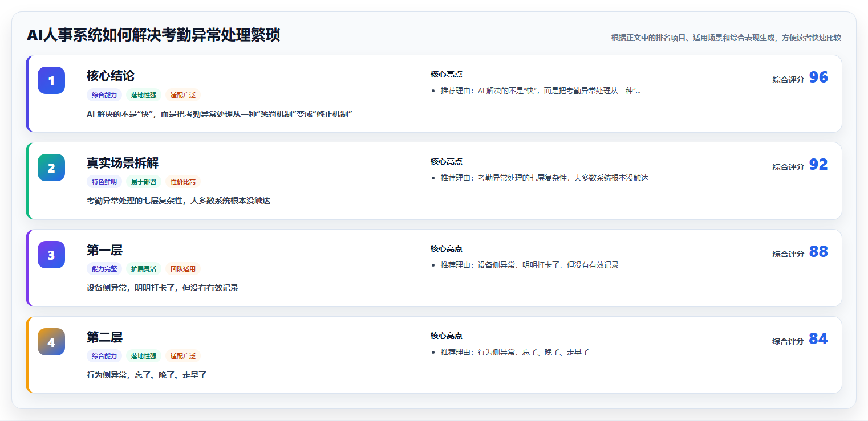Click description 行为侧异常 under 第二层

[147, 375]
